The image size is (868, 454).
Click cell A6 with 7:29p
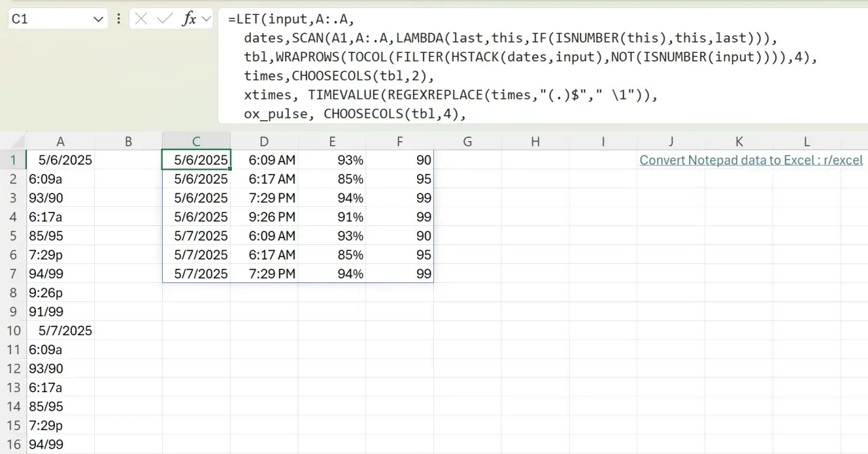pos(60,255)
